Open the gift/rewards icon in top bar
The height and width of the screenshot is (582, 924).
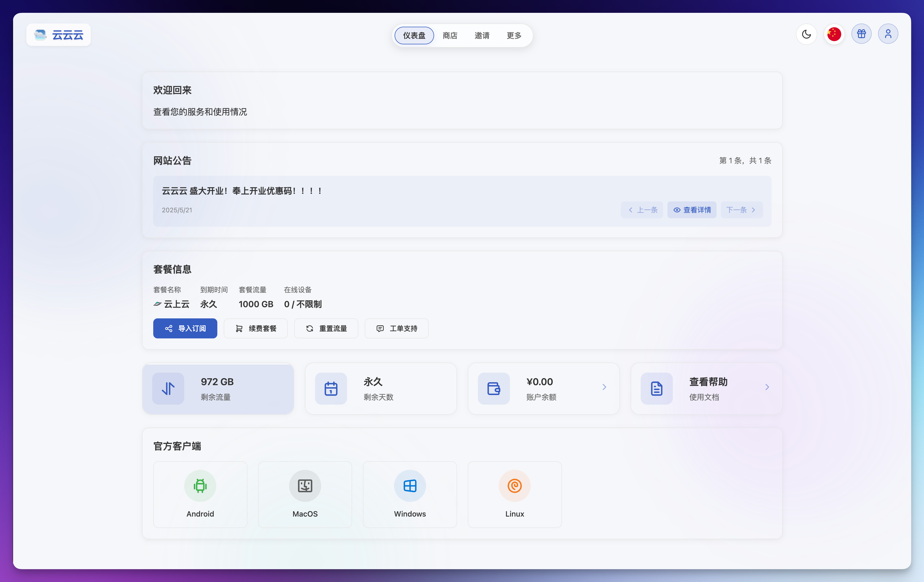pyautogui.click(x=861, y=34)
